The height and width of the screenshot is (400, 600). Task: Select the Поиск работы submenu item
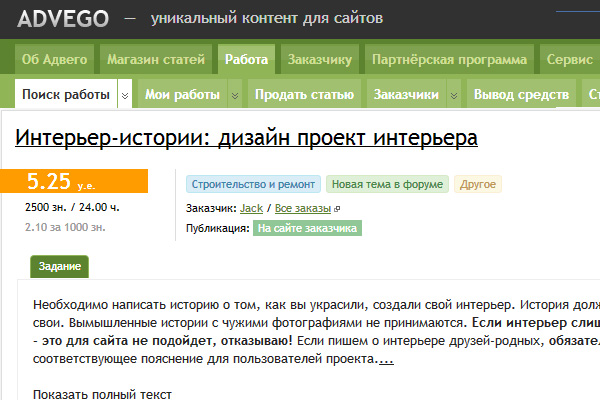click(65, 96)
